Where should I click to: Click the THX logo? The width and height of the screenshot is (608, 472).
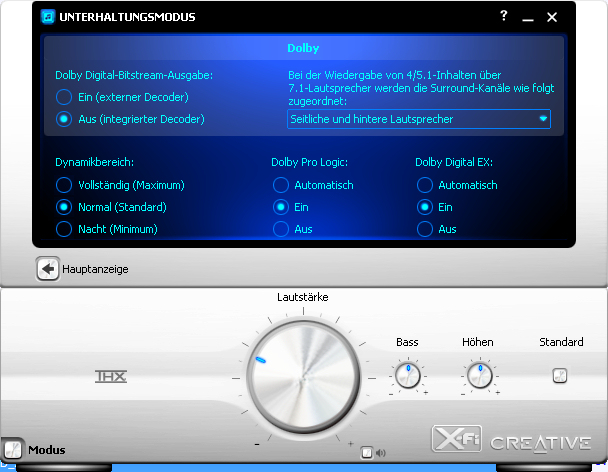click(111, 376)
